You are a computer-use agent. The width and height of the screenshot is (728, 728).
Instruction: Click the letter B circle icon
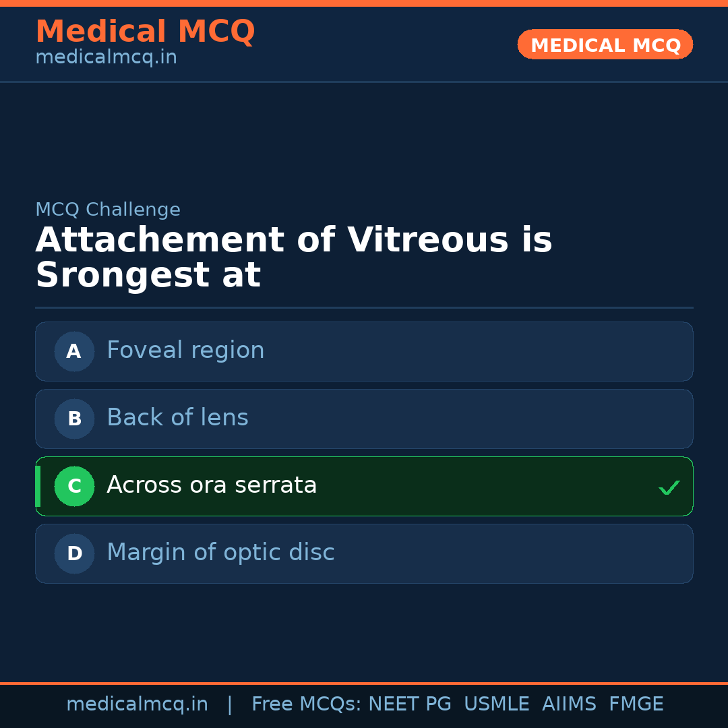pos(74,419)
